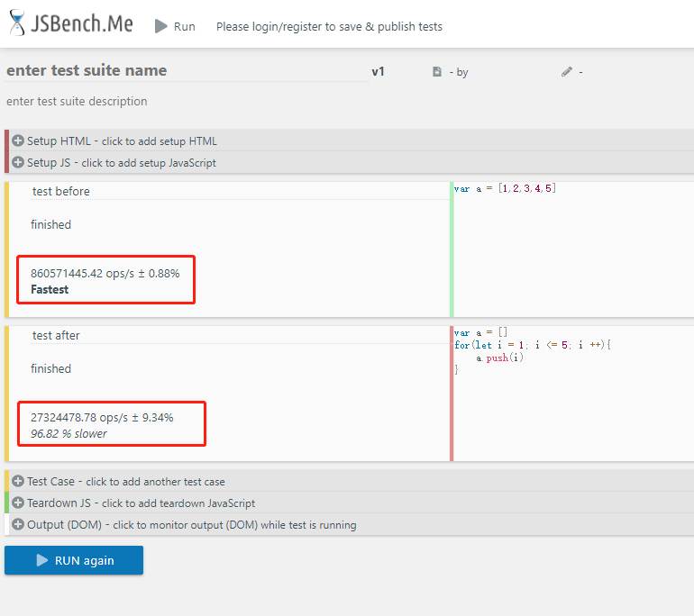694x616 pixels.
Task: Click the Run text in header
Action: click(184, 27)
